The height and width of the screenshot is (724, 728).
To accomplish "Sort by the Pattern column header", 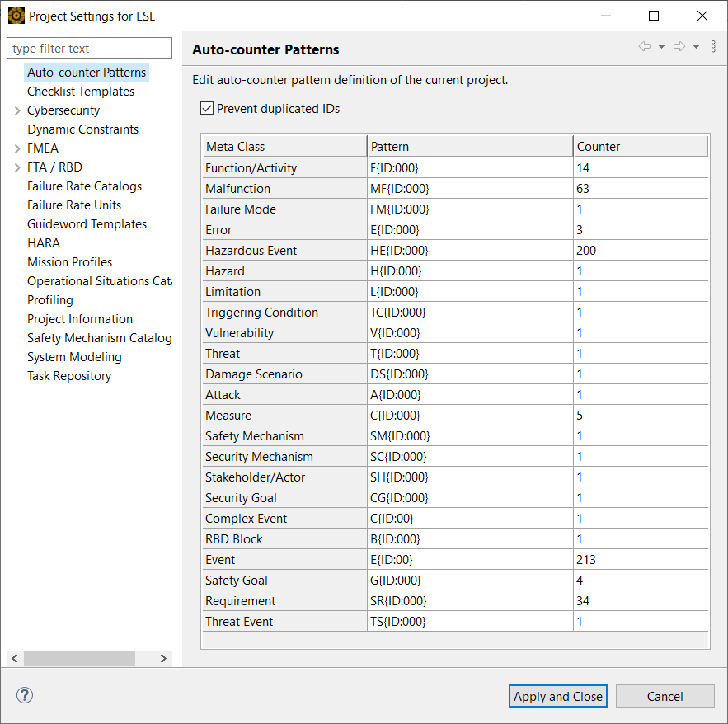I will pyautogui.click(x=469, y=147).
